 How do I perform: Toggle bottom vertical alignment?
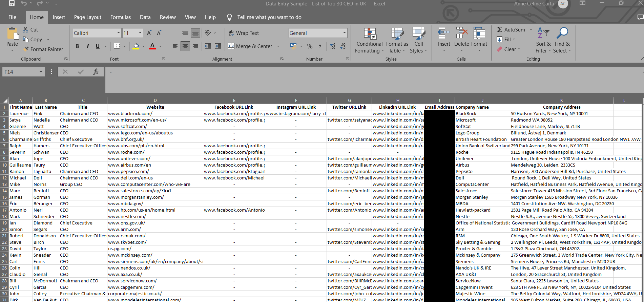click(195, 33)
